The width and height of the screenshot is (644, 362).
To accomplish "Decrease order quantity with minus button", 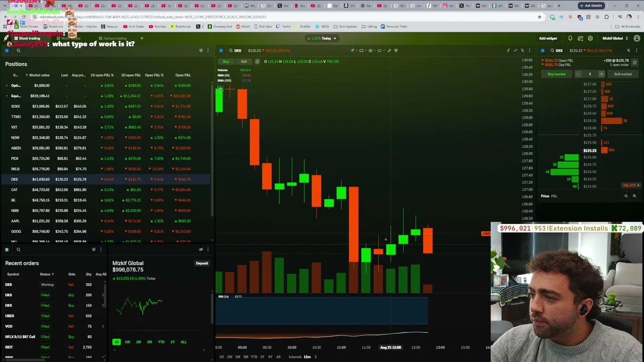I will (578, 74).
